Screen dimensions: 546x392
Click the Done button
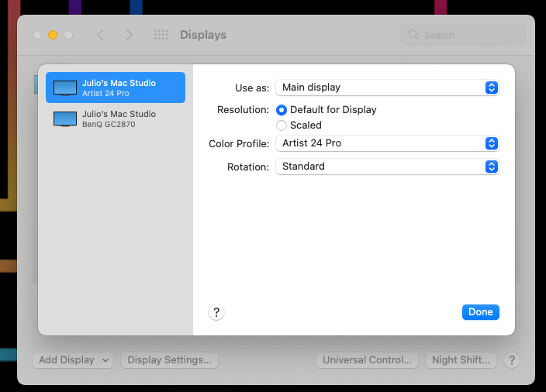click(481, 312)
